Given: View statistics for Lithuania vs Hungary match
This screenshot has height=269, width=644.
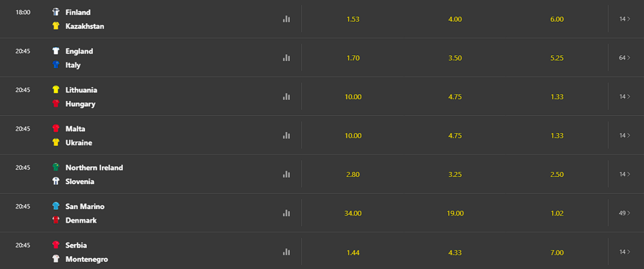Looking at the screenshot, I should 287,97.
